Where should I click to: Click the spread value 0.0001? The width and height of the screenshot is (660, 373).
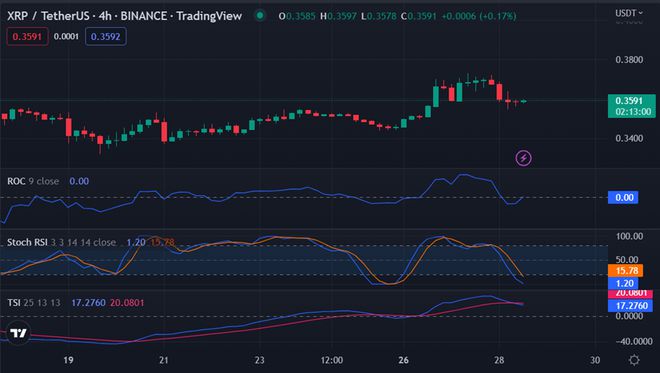(66, 37)
